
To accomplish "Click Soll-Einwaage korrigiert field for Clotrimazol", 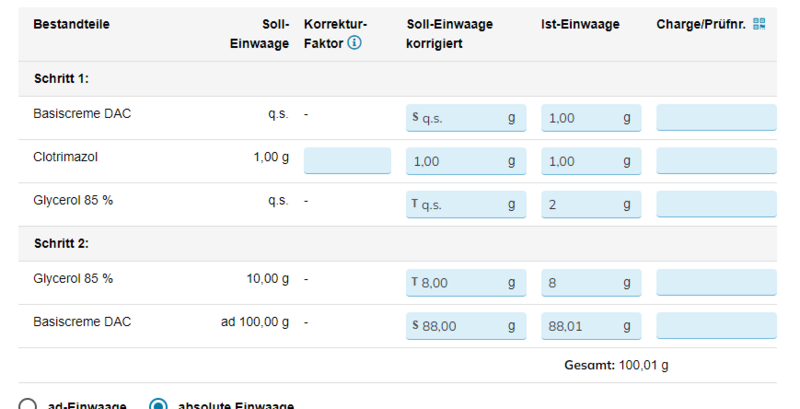I will pyautogui.click(x=466, y=161).
